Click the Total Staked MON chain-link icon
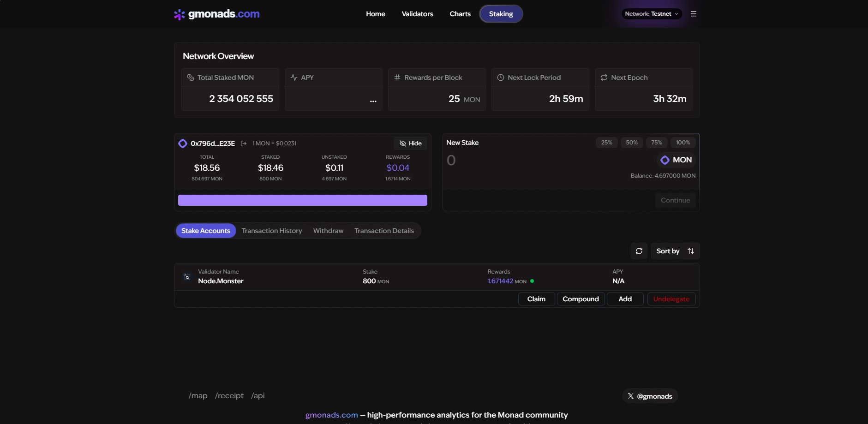 [190, 78]
